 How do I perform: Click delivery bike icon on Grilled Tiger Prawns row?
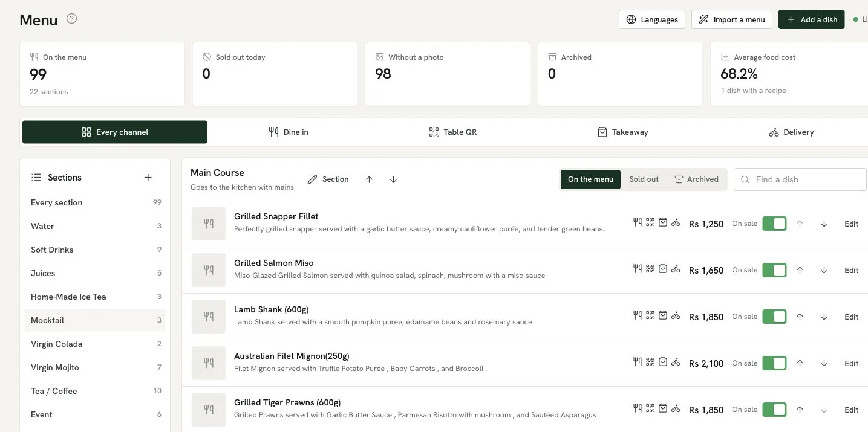[676, 408]
